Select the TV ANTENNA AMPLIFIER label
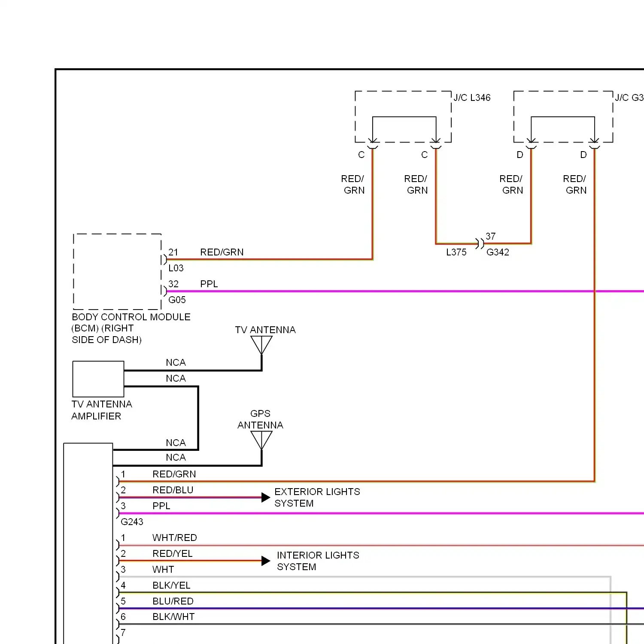Image resolution: width=644 pixels, height=644 pixels. click(102, 410)
